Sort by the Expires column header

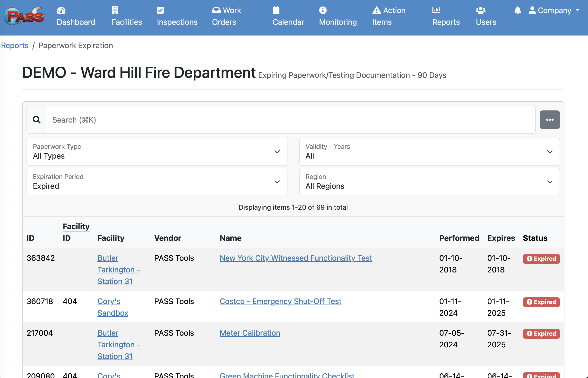pyautogui.click(x=501, y=238)
